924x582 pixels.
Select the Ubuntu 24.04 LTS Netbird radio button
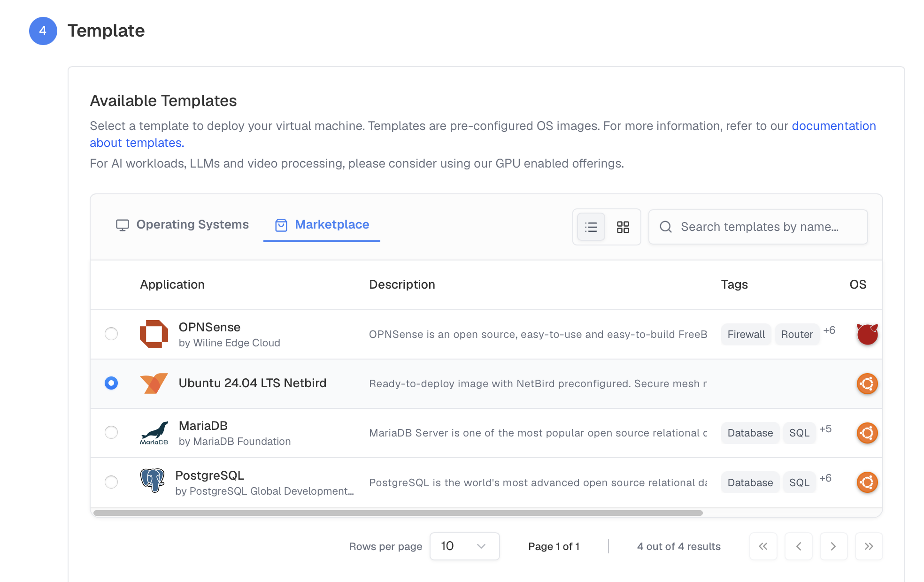point(111,383)
